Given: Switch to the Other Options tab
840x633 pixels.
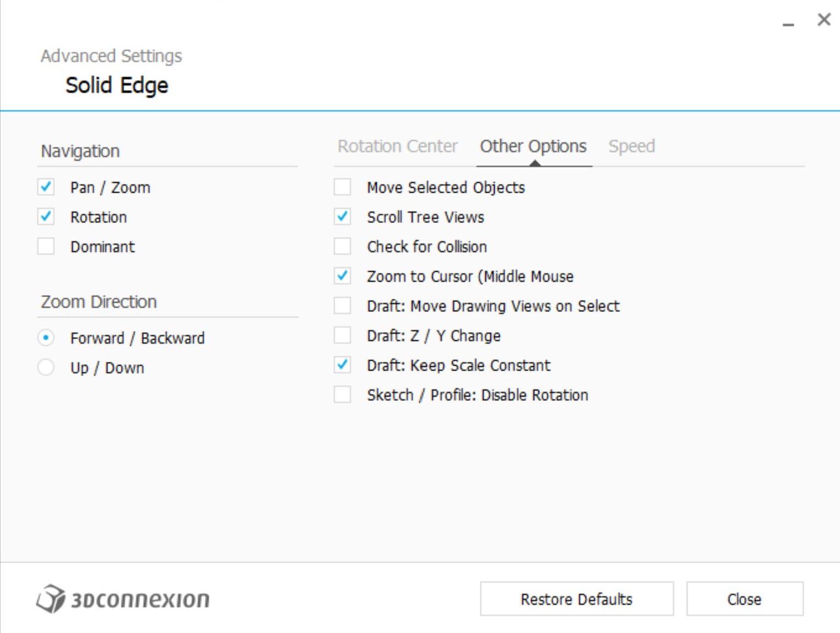Looking at the screenshot, I should [533, 146].
